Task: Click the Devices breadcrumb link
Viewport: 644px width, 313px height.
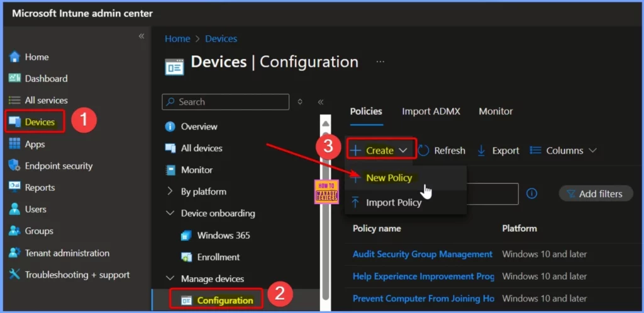Action: (x=221, y=38)
